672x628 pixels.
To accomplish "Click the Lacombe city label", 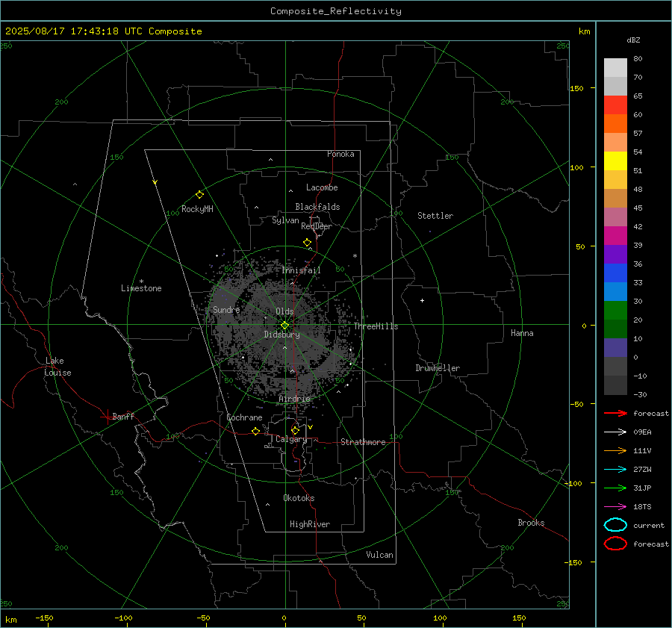I will click(322, 187).
